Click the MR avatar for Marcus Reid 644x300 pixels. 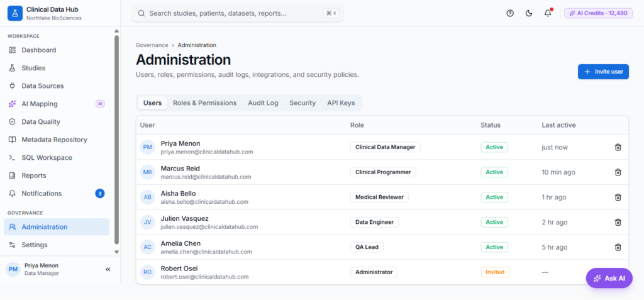[147, 172]
